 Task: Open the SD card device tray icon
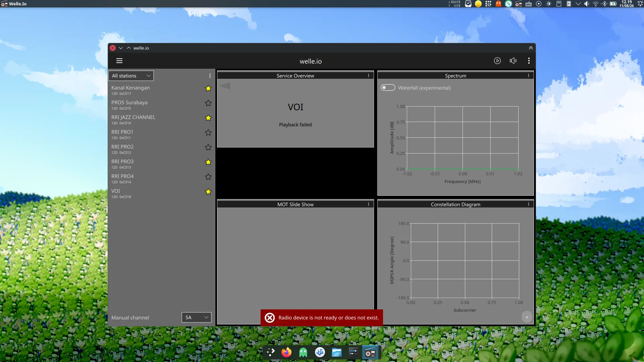[559, 4]
